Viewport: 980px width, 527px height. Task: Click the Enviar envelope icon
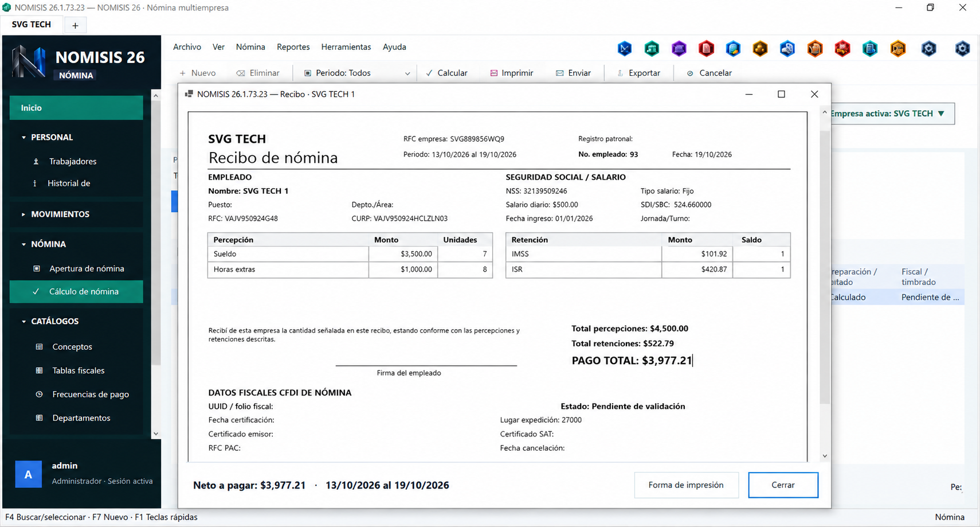tap(559, 73)
